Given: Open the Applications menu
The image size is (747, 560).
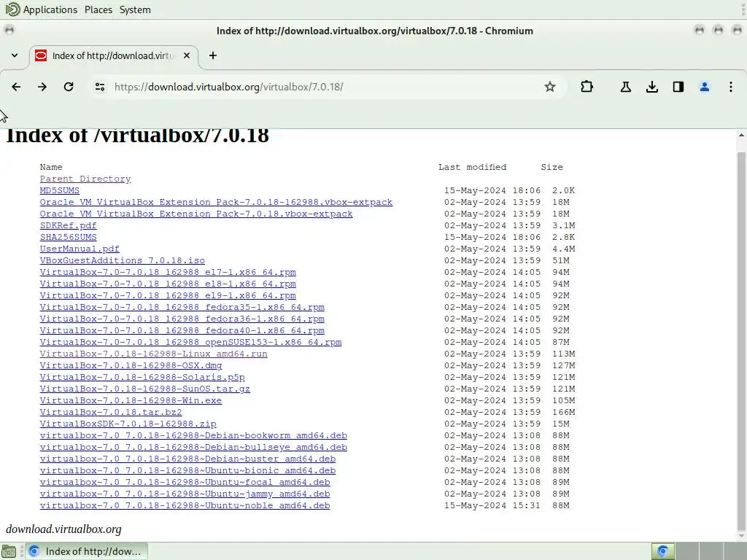Looking at the screenshot, I should [50, 9].
